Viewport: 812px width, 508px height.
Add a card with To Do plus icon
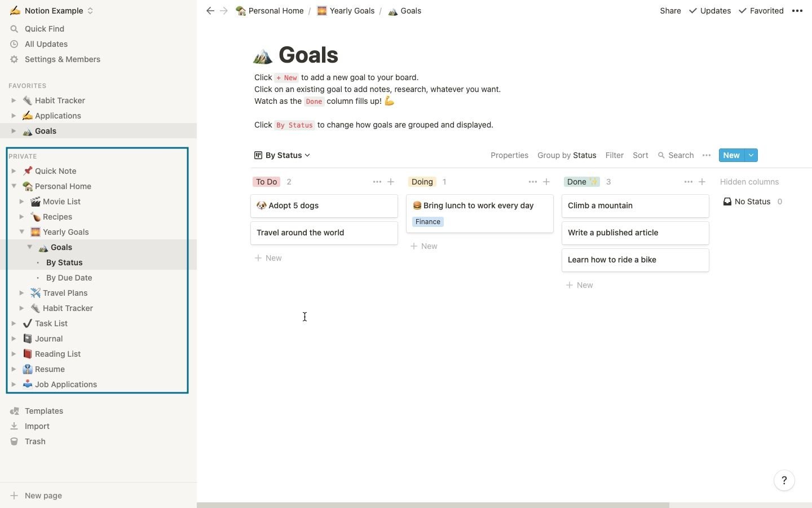[x=391, y=182]
